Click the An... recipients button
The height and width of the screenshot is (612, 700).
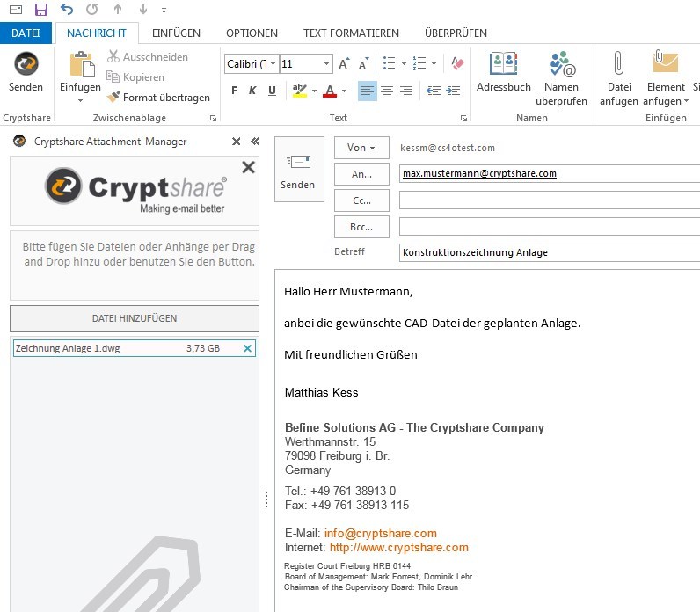click(361, 174)
